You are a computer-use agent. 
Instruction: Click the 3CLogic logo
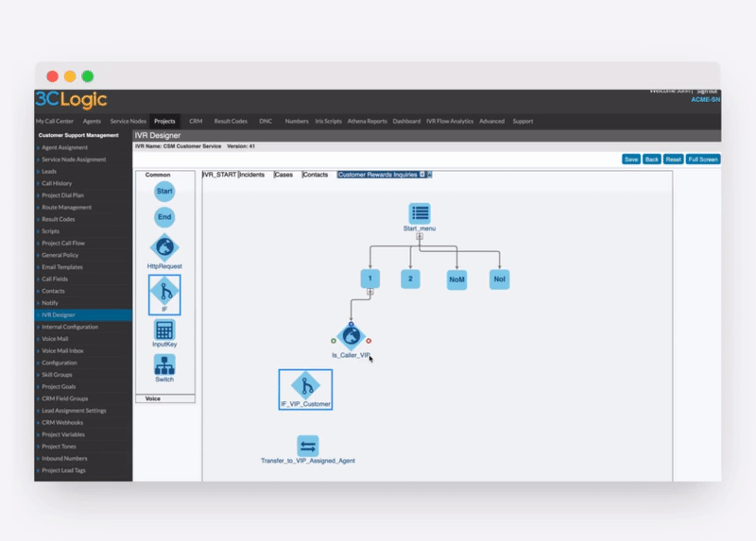71,100
